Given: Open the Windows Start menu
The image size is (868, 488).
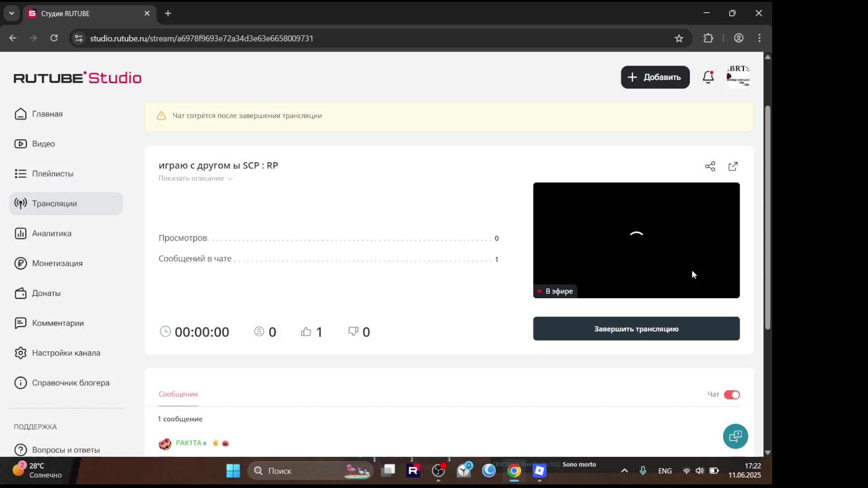Looking at the screenshot, I should coord(233,471).
